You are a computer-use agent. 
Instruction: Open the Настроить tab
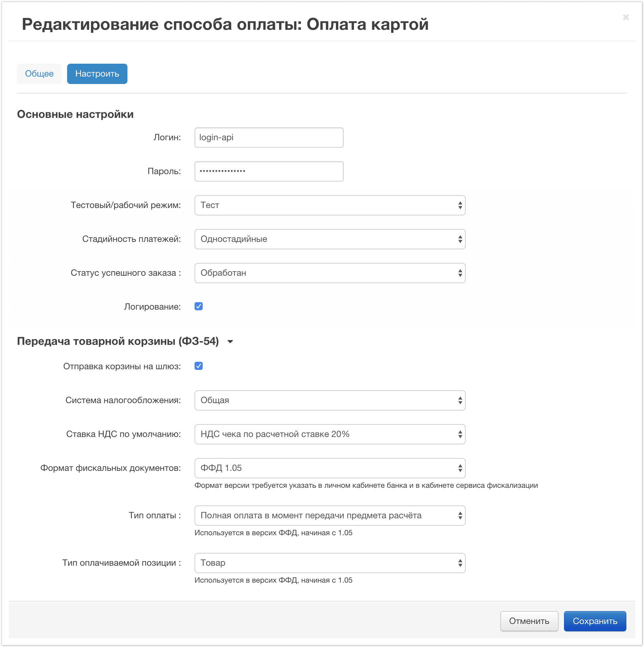tap(97, 74)
